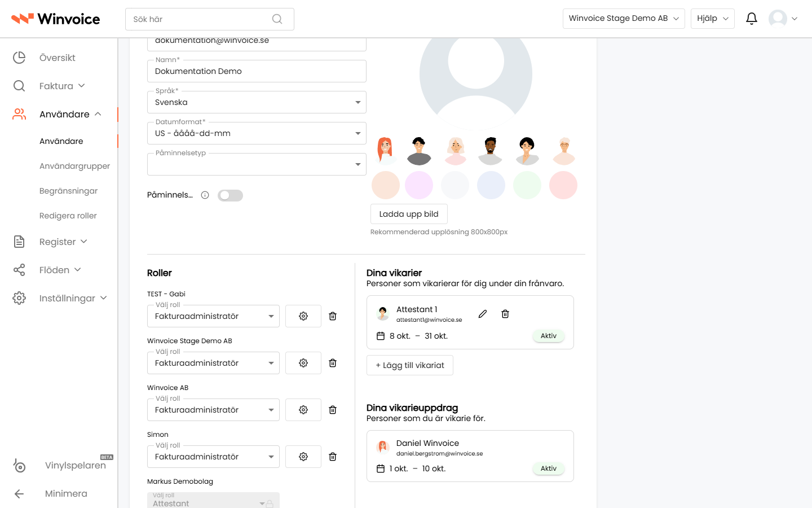Delete the Attestant 1 substitute
This screenshot has width=812, height=508.
505,314
